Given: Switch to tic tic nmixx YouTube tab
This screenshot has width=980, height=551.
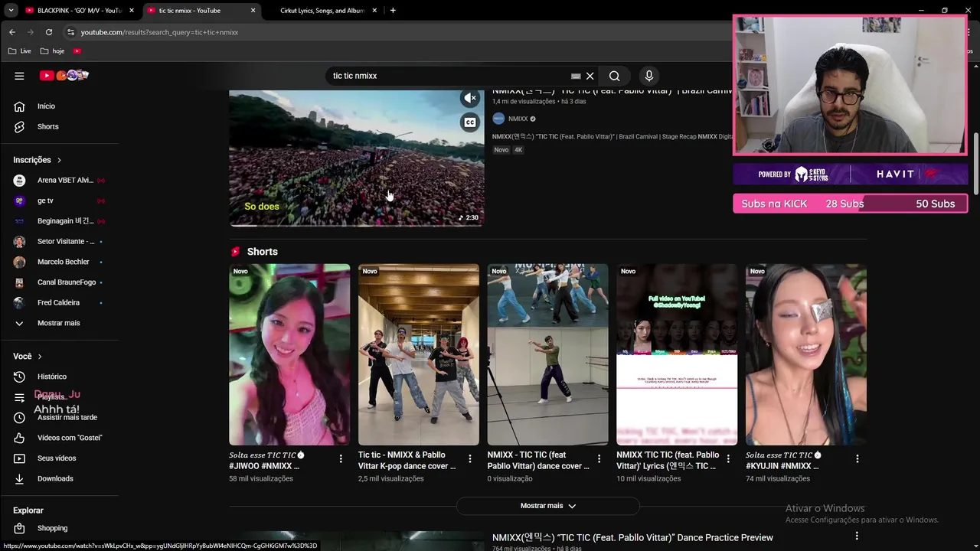Looking at the screenshot, I should point(201,11).
